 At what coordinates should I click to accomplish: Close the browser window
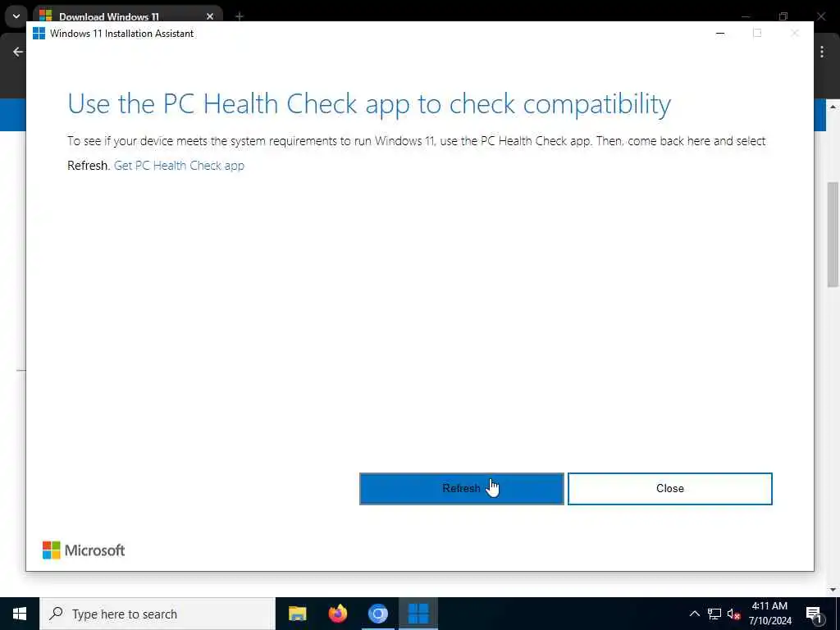[x=821, y=16]
